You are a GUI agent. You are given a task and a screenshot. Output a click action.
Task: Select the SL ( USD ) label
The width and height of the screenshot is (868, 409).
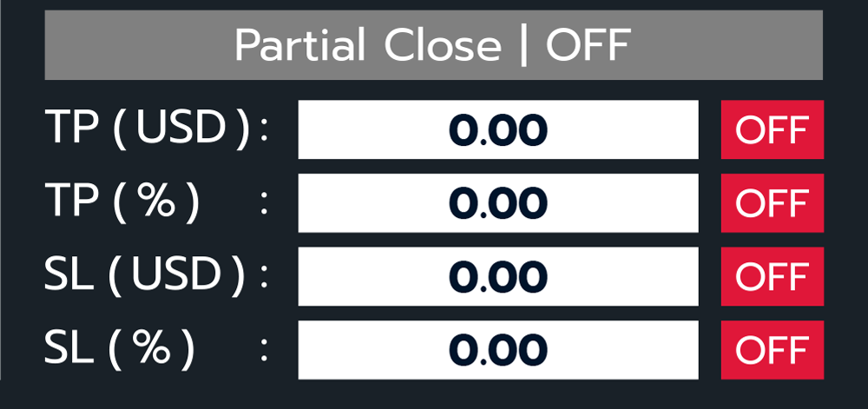[x=146, y=277]
